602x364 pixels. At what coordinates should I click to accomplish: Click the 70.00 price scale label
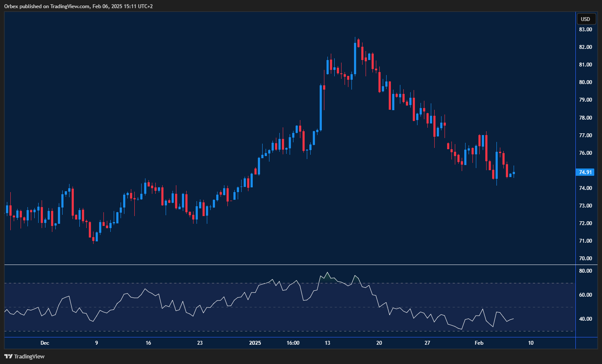pos(585,259)
